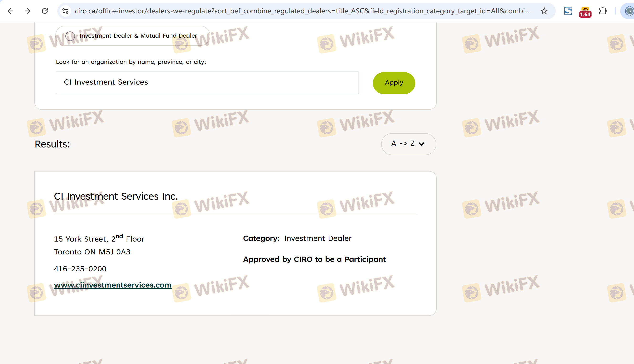The image size is (634, 364).
Task: Open site information icon in address bar
Action: coord(65,11)
